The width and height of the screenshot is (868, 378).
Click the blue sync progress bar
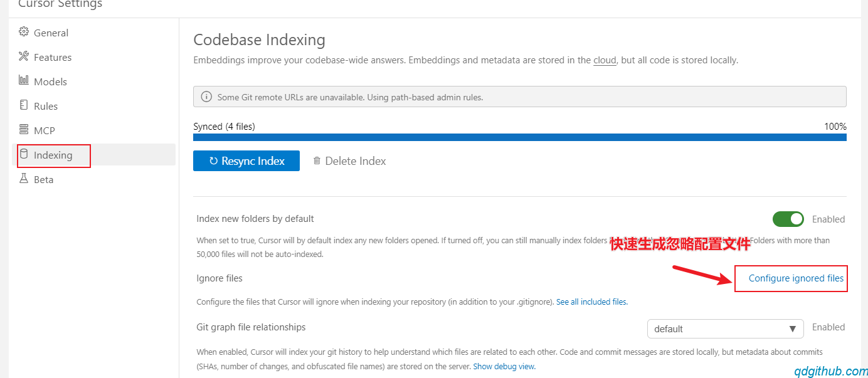[520, 137]
